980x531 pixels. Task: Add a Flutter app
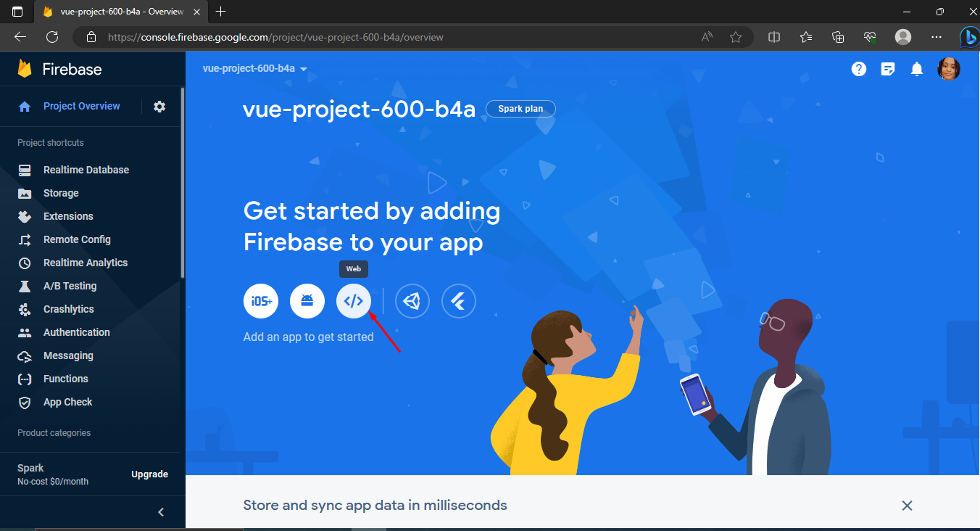click(x=459, y=301)
